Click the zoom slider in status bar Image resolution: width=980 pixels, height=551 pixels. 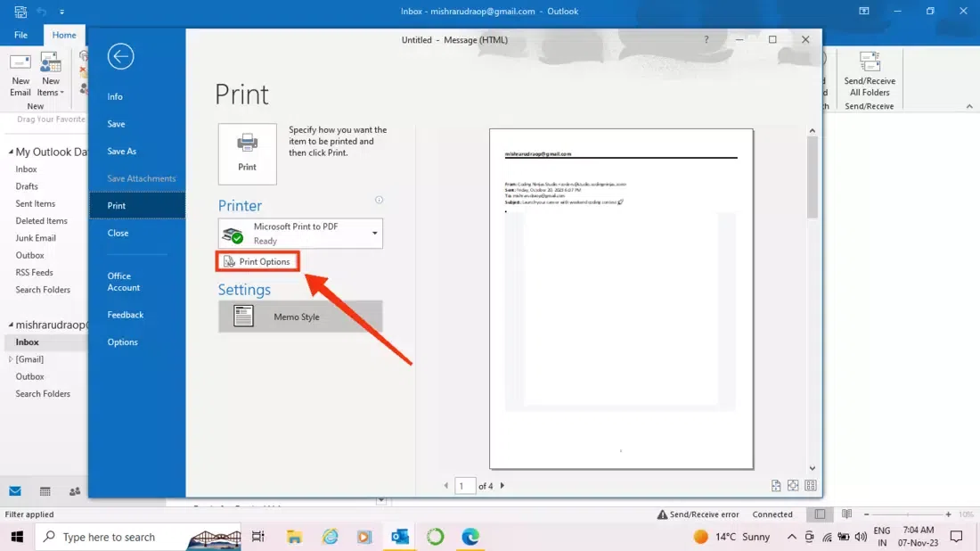pyautogui.click(x=908, y=514)
